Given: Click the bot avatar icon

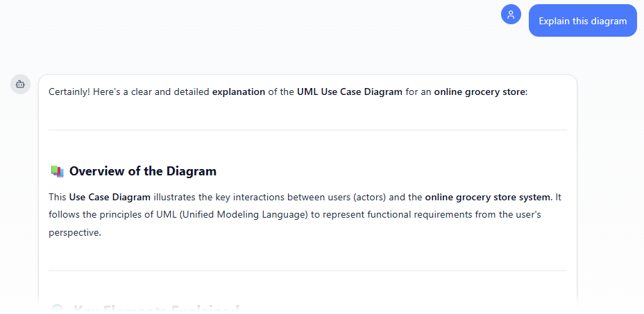Looking at the screenshot, I should (20, 84).
